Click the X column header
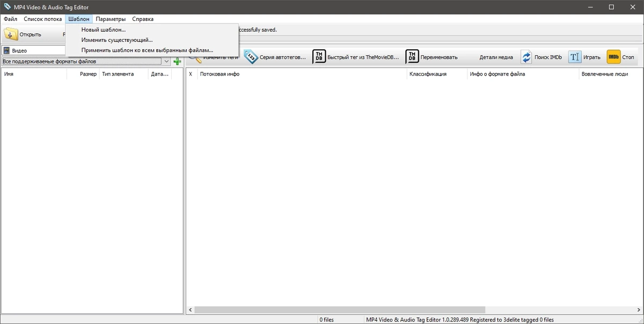This screenshot has height=324, width=644. pos(191,74)
